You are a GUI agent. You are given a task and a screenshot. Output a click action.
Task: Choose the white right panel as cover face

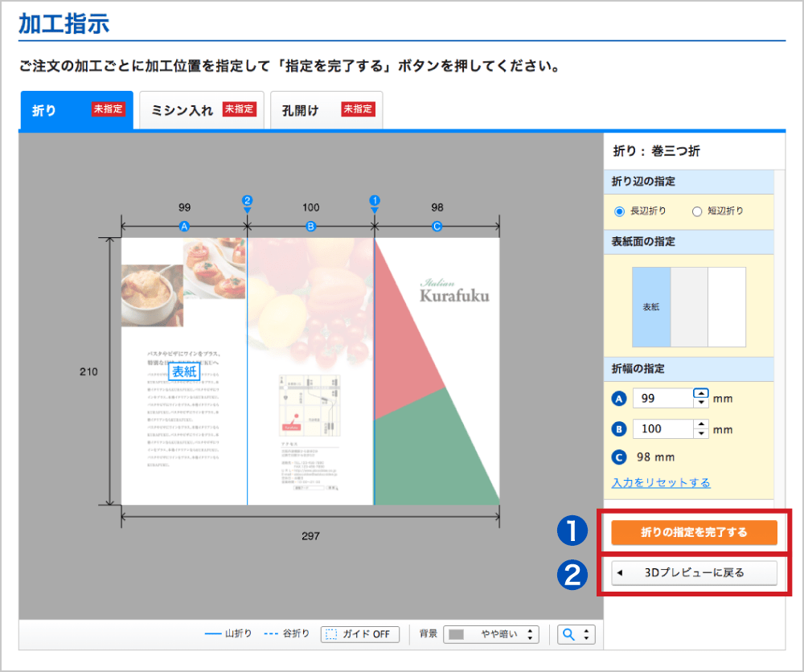pyautogui.click(x=727, y=307)
